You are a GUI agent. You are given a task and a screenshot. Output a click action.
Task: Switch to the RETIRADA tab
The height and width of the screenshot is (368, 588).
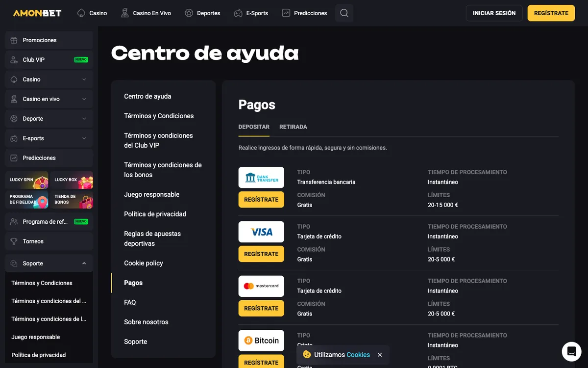[x=293, y=127]
